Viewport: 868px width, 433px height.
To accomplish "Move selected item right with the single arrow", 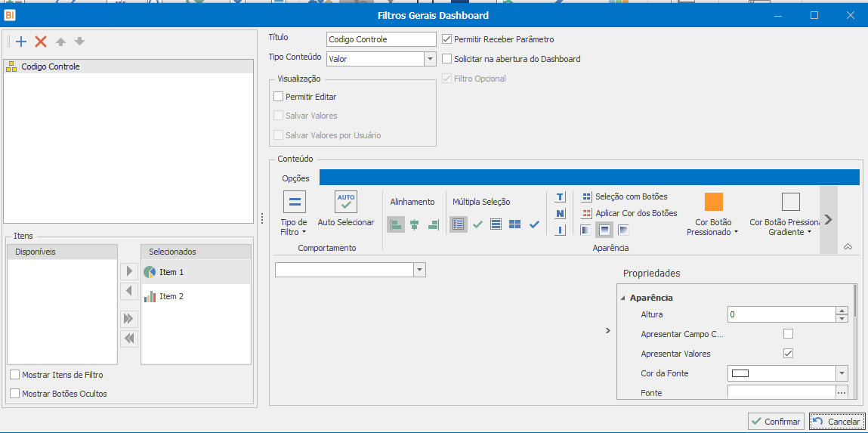I will click(129, 271).
